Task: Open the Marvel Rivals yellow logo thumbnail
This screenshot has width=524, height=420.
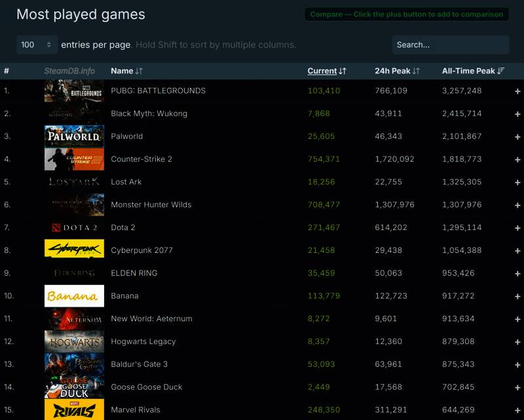Action: pyautogui.click(x=74, y=410)
